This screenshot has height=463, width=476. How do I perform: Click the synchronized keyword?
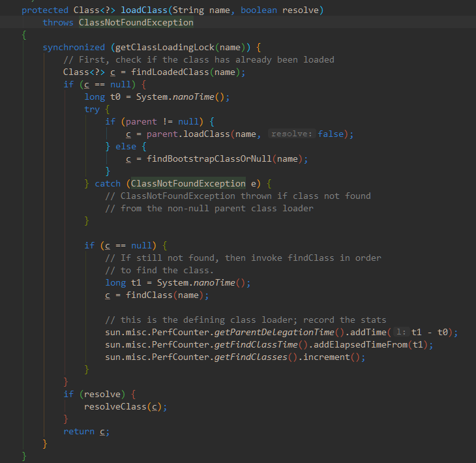(74, 48)
